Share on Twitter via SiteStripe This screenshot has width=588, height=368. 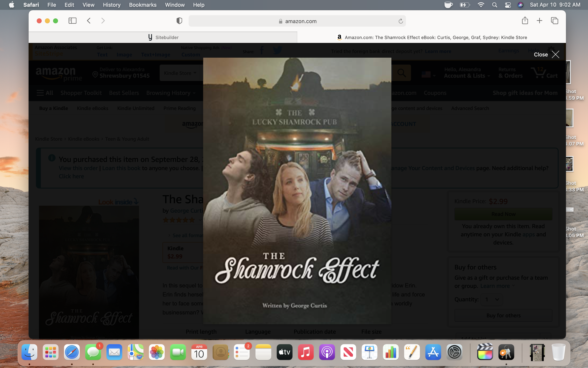[x=277, y=50]
